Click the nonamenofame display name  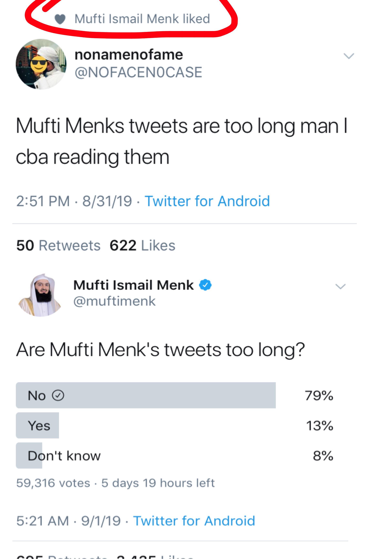(129, 55)
